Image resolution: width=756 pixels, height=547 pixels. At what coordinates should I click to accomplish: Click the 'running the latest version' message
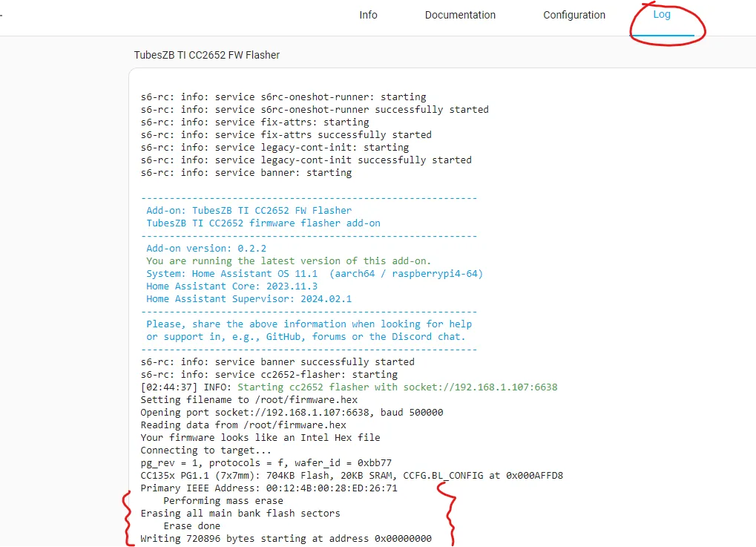click(x=289, y=261)
